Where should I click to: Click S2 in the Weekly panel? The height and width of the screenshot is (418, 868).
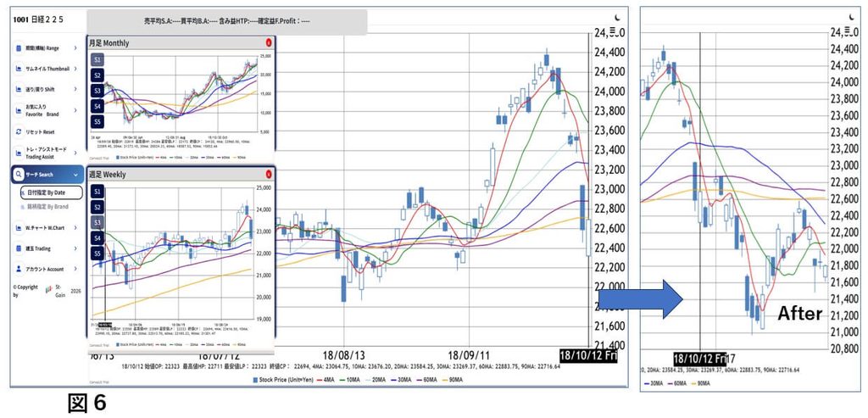coord(97,207)
